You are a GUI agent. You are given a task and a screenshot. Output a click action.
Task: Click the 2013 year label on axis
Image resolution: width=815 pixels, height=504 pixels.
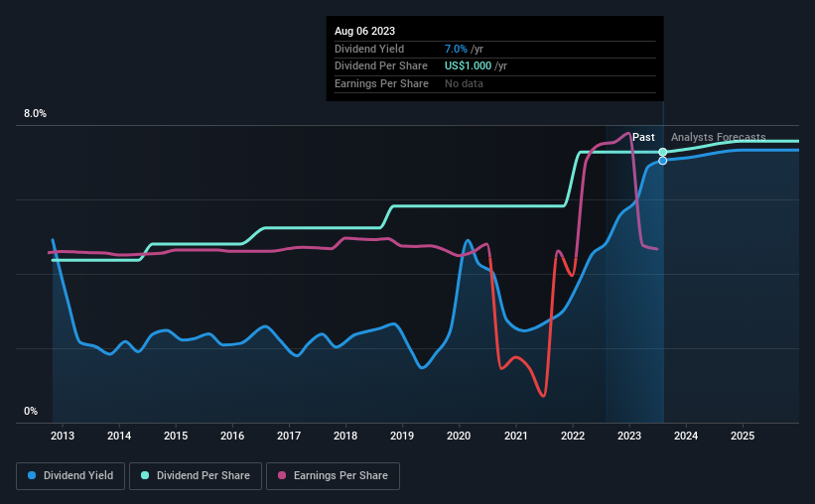[63, 436]
